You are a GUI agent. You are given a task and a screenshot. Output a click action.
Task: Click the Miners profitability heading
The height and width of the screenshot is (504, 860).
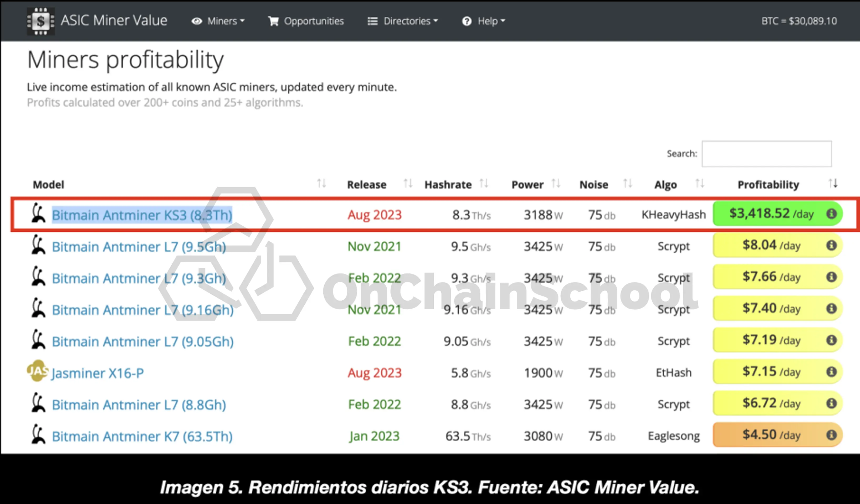coord(125,60)
